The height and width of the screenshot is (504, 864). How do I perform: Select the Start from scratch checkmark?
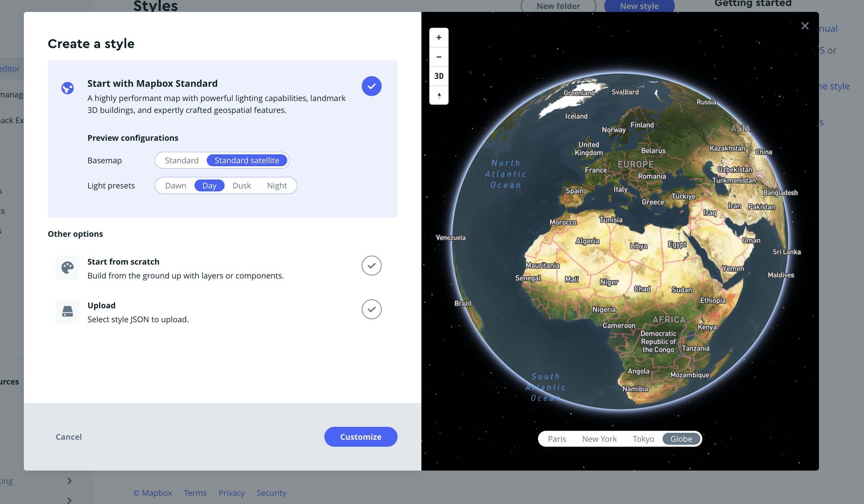pyautogui.click(x=371, y=266)
